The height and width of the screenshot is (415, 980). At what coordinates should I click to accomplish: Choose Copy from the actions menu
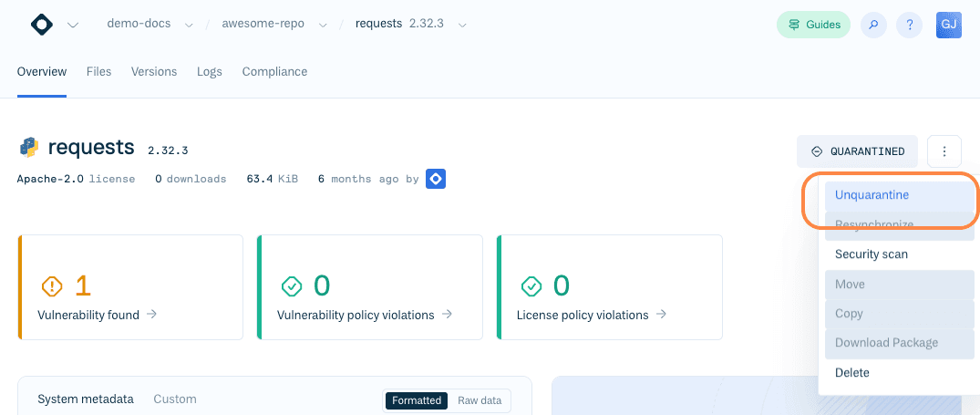pyautogui.click(x=900, y=314)
